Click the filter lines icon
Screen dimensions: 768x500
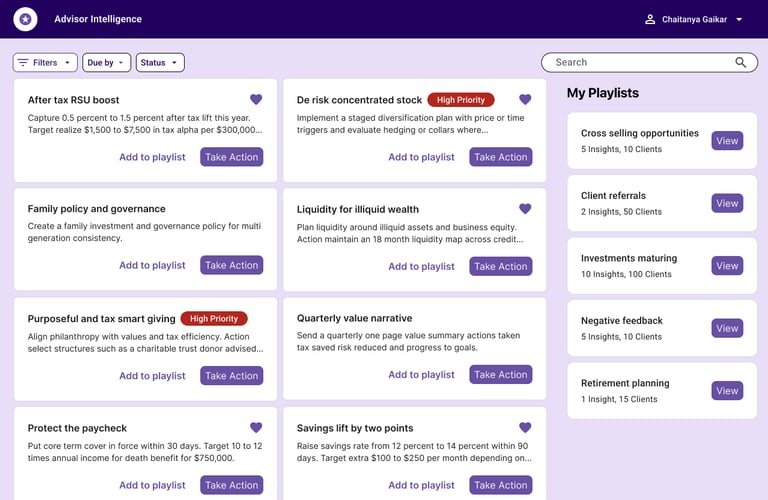click(x=23, y=63)
